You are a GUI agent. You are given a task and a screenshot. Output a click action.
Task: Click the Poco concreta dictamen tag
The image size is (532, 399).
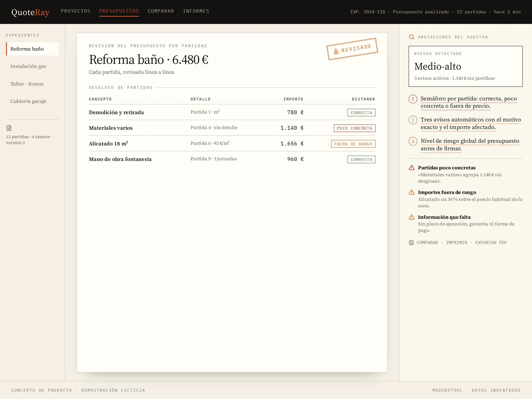coord(354,128)
